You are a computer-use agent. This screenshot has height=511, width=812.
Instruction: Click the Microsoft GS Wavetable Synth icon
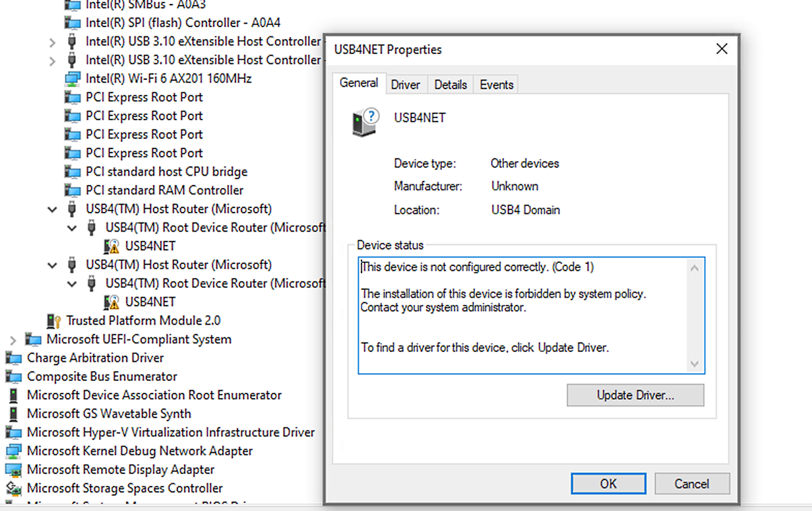coord(13,414)
